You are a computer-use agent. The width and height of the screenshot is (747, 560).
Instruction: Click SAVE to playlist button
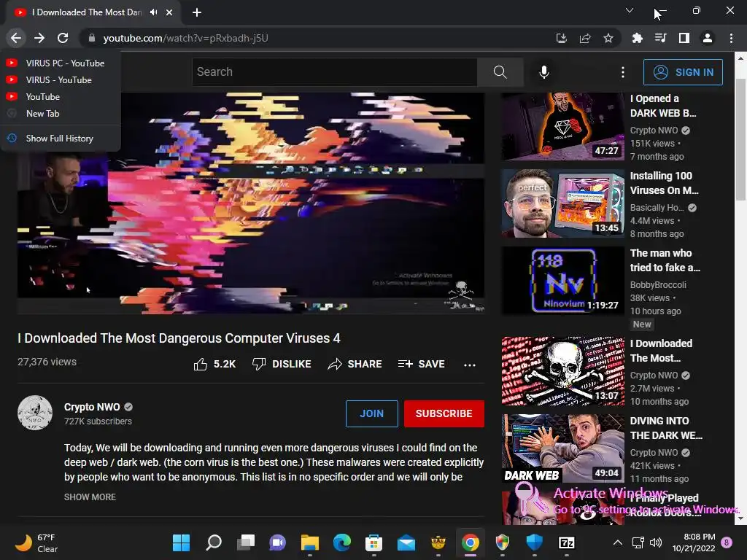[421, 365]
